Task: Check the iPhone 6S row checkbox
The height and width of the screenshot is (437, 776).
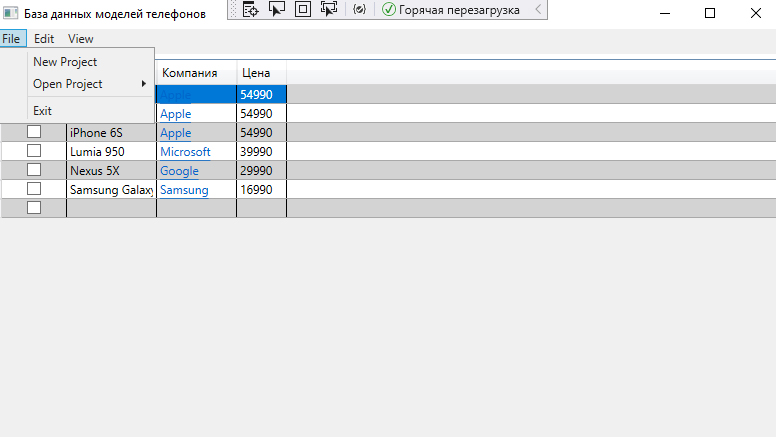Action: tap(34, 132)
